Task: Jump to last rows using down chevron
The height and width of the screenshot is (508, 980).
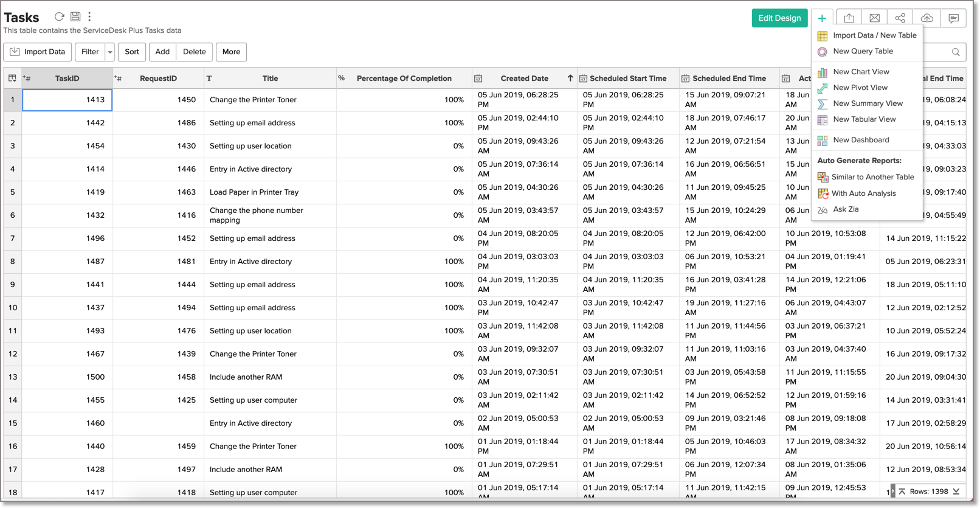Action: click(956, 492)
